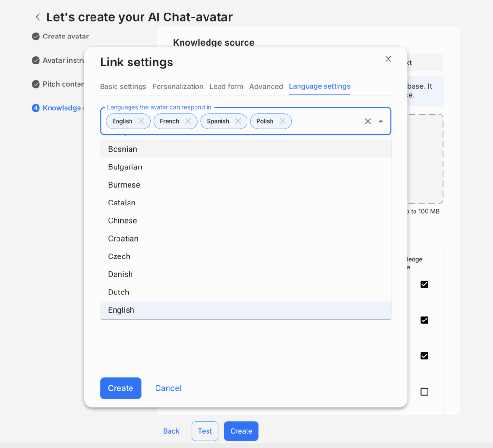Choose Chinese in the language list
493x448 pixels.
(x=123, y=220)
